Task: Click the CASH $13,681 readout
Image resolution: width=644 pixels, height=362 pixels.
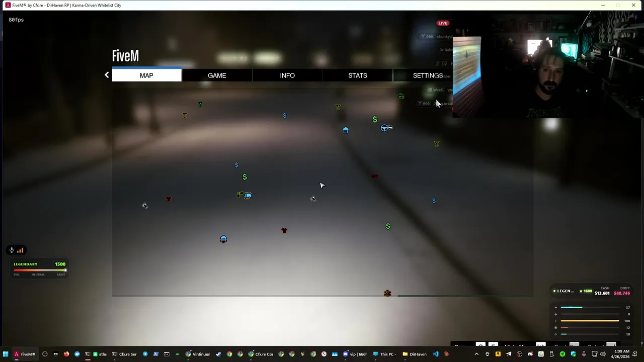Action: point(602,291)
